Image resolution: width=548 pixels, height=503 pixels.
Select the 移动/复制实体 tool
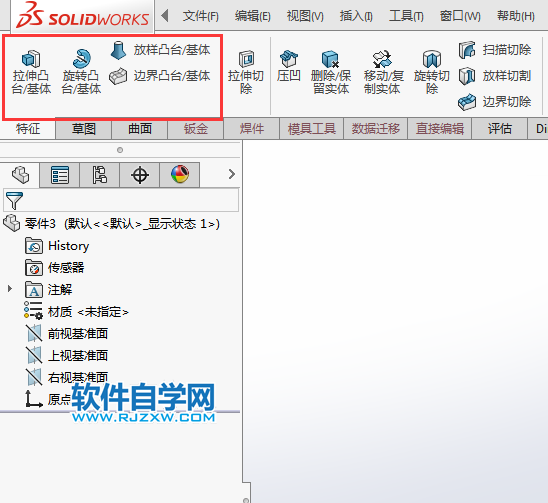pyautogui.click(x=383, y=72)
